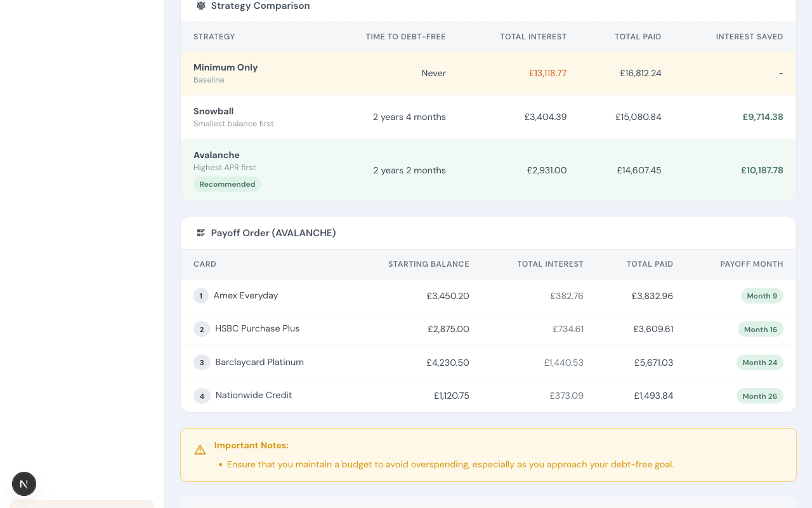Click the Barclaycard Platinum card name
The width and height of the screenshot is (812, 508).
pyautogui.click(x=259, y=362)
